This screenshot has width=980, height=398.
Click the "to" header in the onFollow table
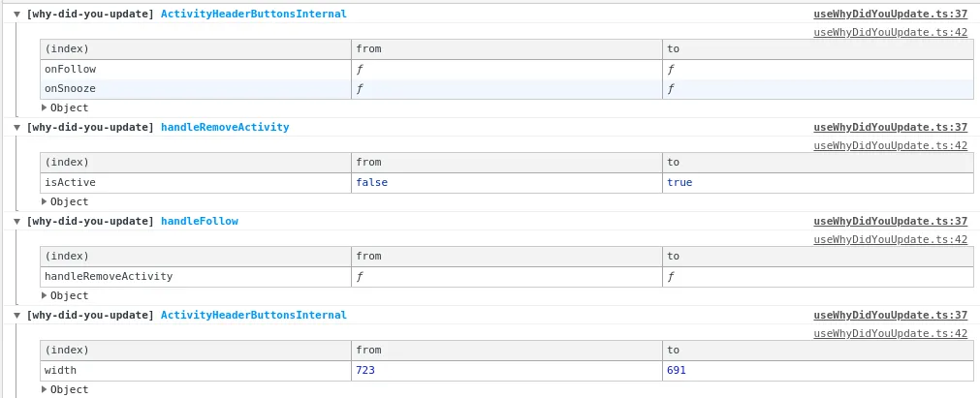[x=673, y=49]
